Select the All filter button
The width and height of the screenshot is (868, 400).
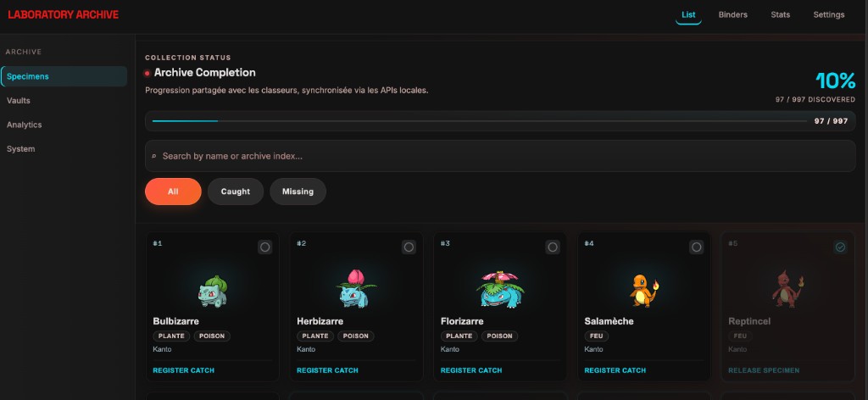173,192
